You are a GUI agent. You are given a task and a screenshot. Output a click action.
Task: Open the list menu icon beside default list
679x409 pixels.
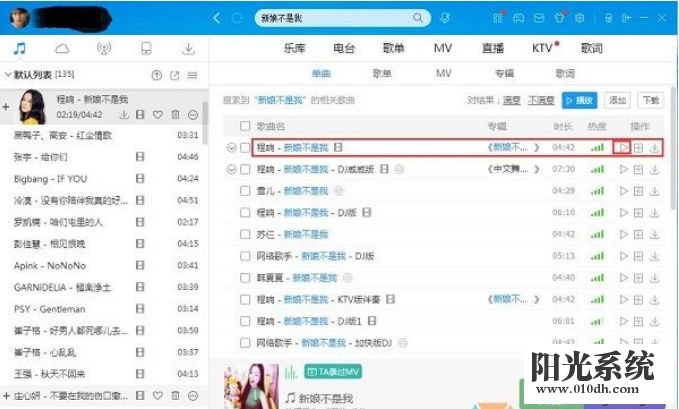pos(193,75)
